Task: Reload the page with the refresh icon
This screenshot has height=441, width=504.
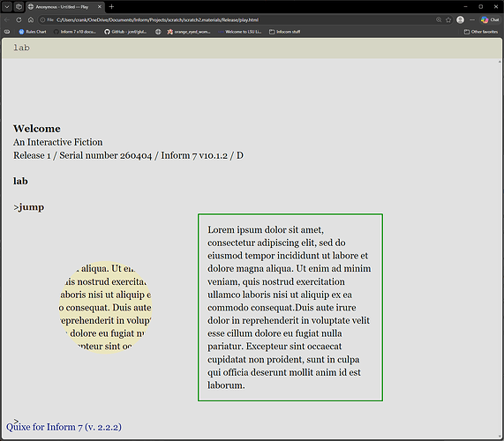Action: (x=19, y=20)
